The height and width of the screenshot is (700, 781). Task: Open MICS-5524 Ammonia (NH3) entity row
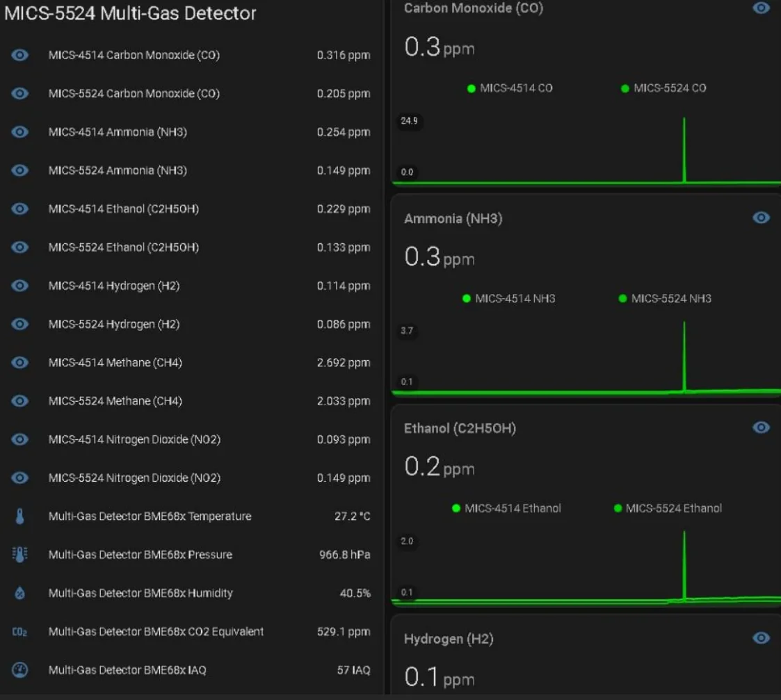[x=191, y=170]
